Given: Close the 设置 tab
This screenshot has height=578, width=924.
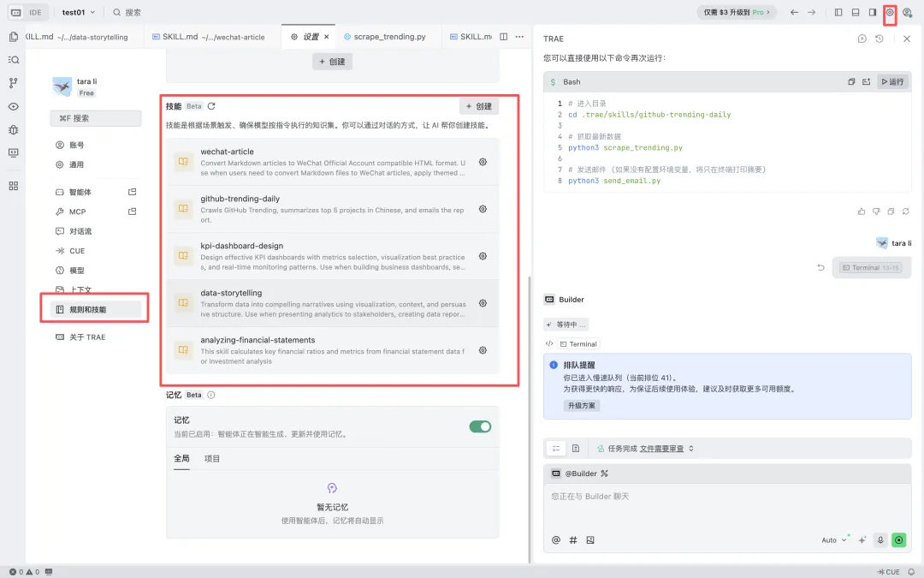Looking at the screenshot, I should click(x=327, y=37).
